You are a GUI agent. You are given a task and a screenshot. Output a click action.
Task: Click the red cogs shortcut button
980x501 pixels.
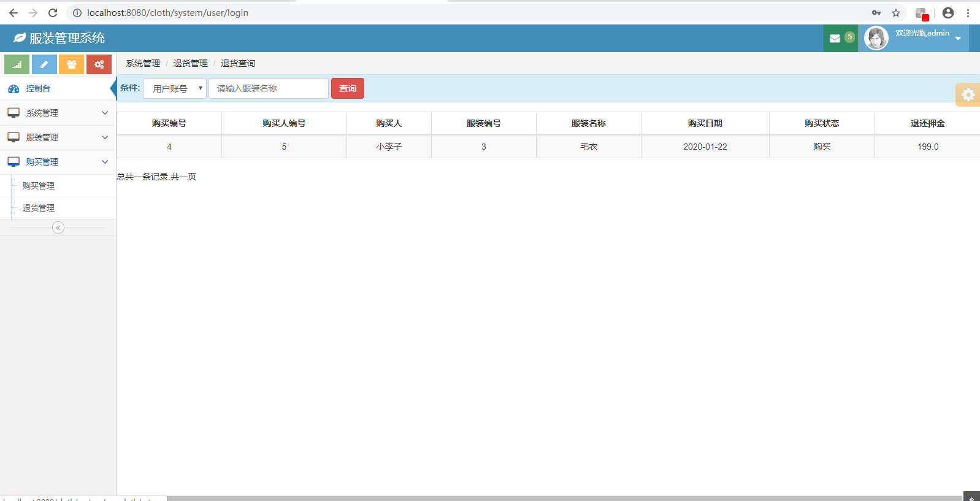pos(99,64)
